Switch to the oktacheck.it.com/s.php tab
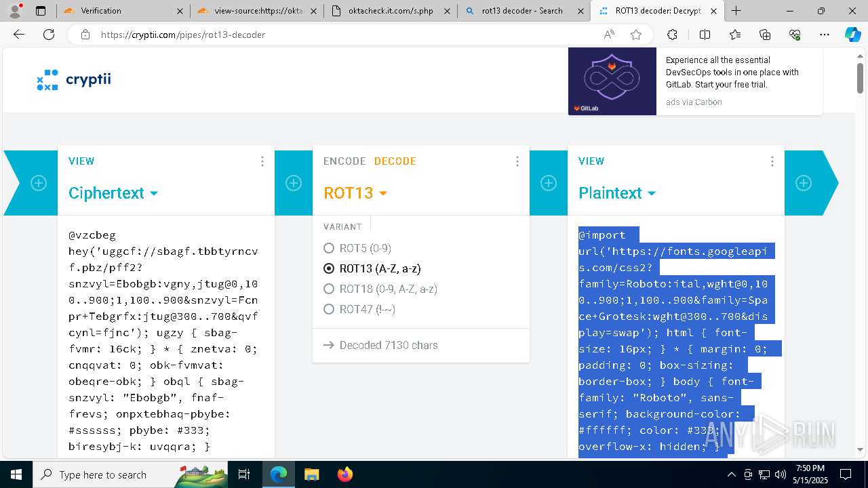 [390, 11]
